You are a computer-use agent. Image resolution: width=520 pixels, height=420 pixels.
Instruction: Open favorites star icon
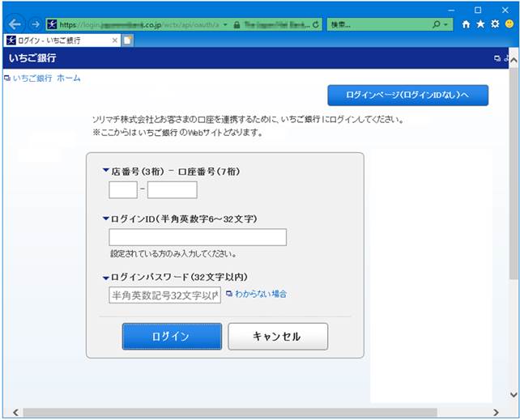pos(480,24)
